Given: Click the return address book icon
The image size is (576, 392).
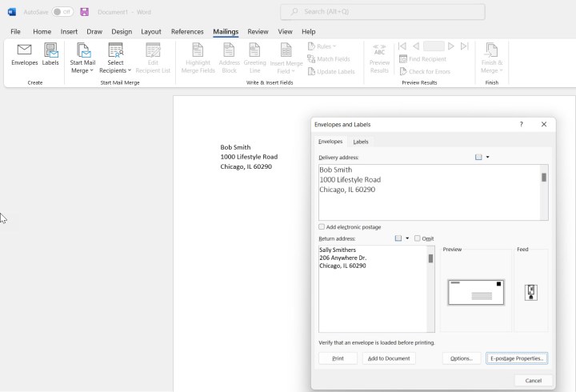Looking at the screenshot, I should tap(398, 238).
